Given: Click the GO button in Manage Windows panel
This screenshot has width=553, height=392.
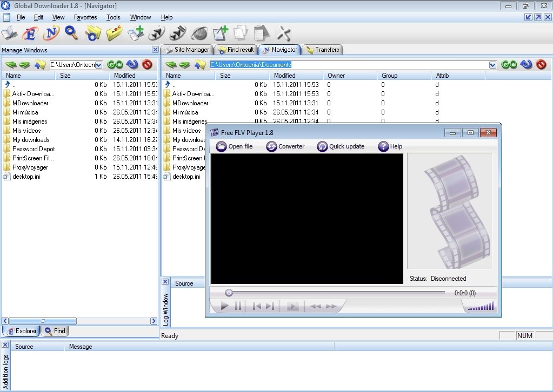Looking at the screenshot, I should coord(115,64).
